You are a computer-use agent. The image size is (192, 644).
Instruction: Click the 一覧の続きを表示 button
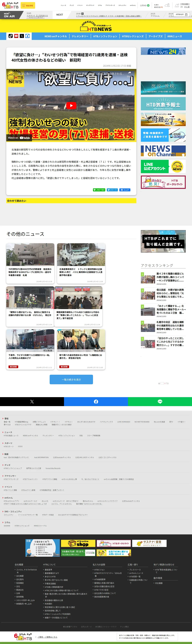71,379
